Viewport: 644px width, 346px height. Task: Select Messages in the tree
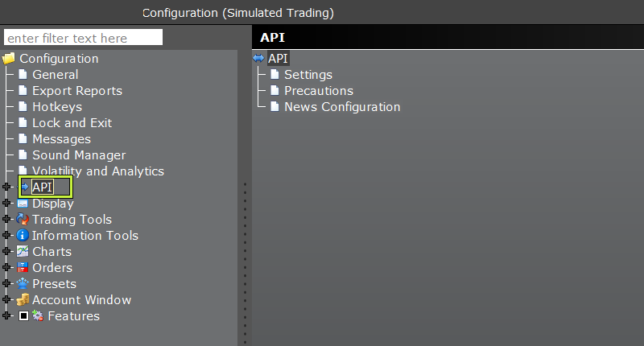(62, 139)
